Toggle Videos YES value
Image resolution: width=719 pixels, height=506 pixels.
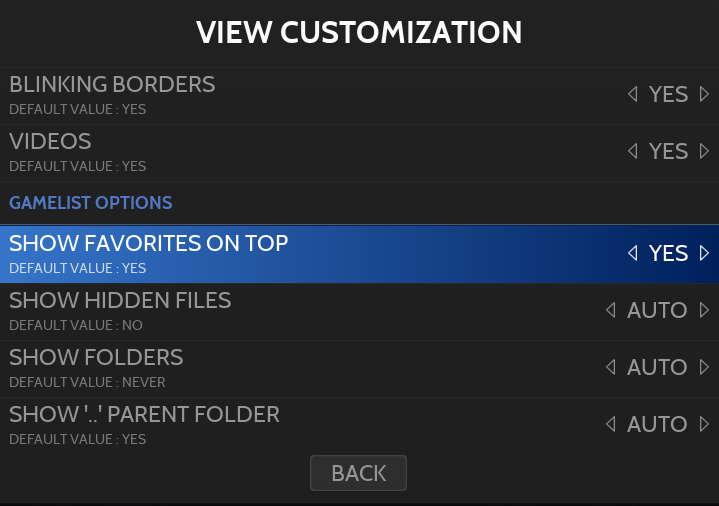(x=668, y=152)
